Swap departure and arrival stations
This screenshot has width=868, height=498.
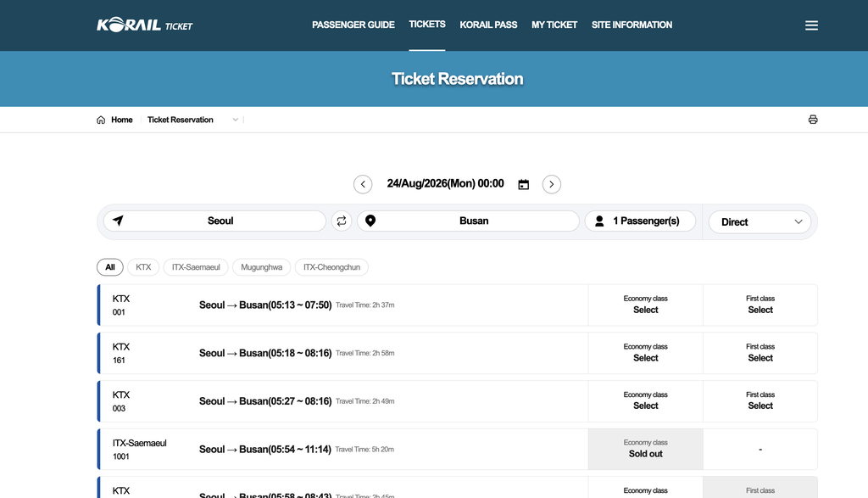click(342, 221)
